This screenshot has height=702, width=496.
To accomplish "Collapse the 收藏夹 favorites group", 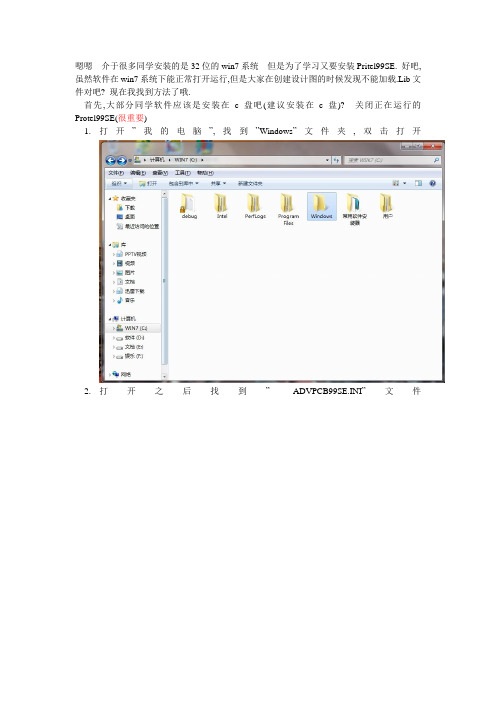I will [110, 198].
